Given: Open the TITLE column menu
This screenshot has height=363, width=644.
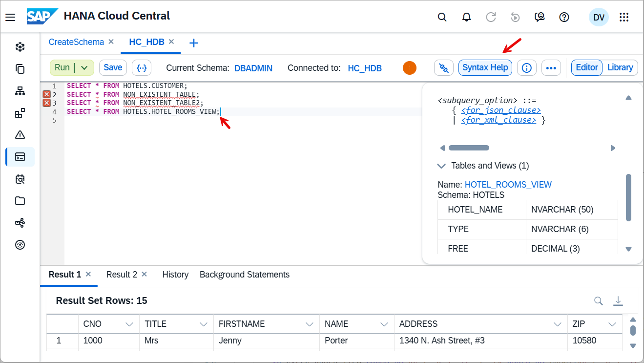Looking at the screenshot, I should pyautogui.click(x=204, y=324).
